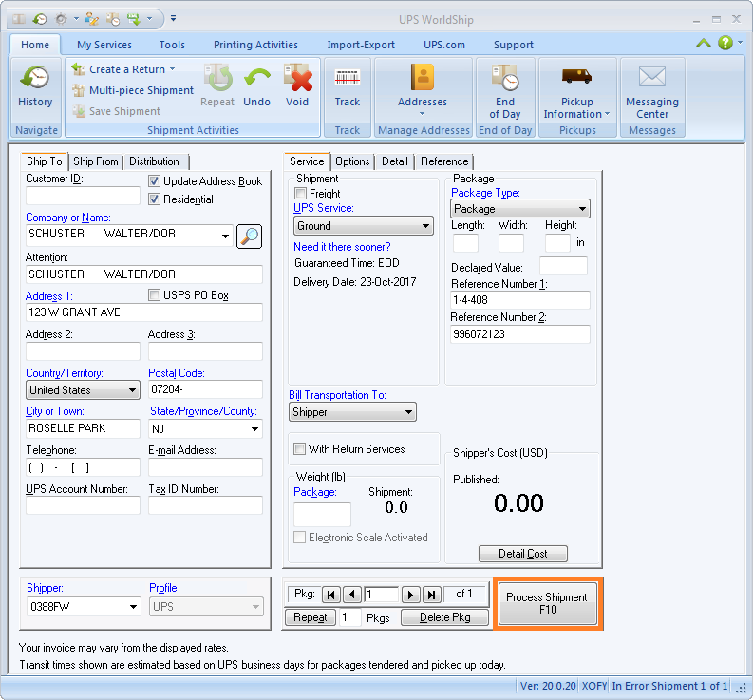The image size is (753, 700).
Task: Open the Package Type dropdown
Action: 520,209
